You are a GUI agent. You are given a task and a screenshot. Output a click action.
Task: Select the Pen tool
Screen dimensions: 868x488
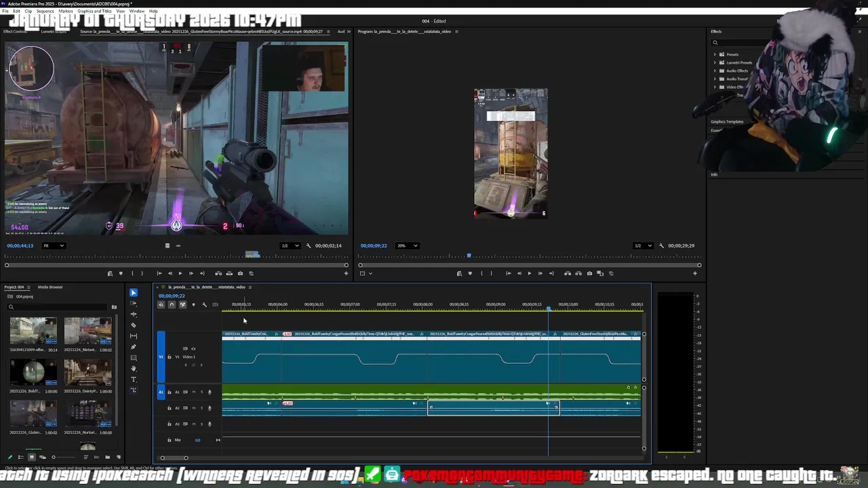(133, 347)
